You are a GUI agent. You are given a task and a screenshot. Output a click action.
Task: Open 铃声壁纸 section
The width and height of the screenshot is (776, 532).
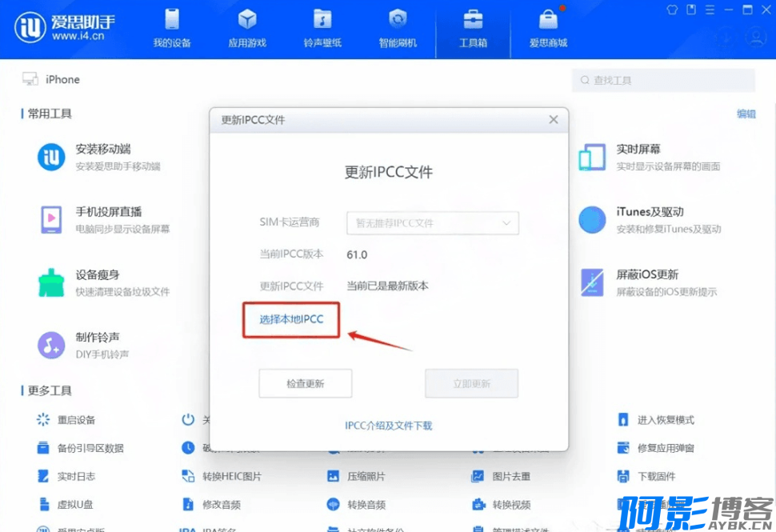pos(322,29)
